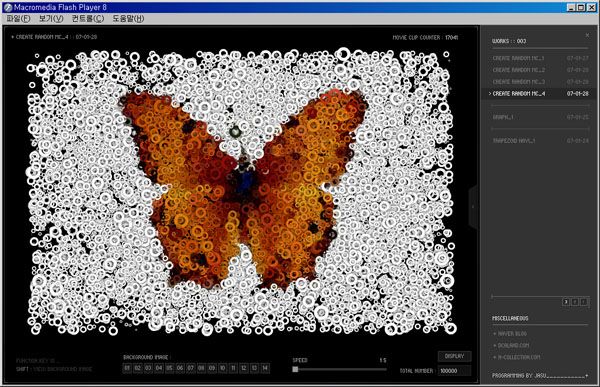This screenshot has height=387, width=600.
Task: Click the SPEED label
Action: (300, 361)
